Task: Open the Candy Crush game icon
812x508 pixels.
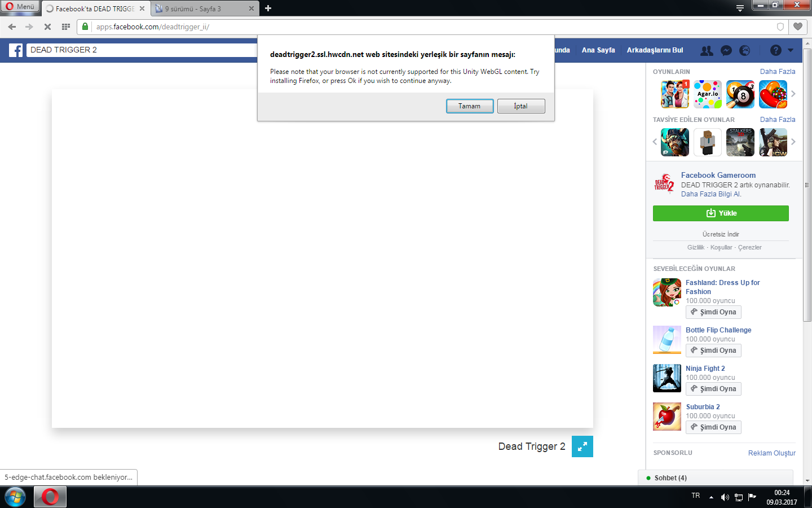Action: (773, 94)
